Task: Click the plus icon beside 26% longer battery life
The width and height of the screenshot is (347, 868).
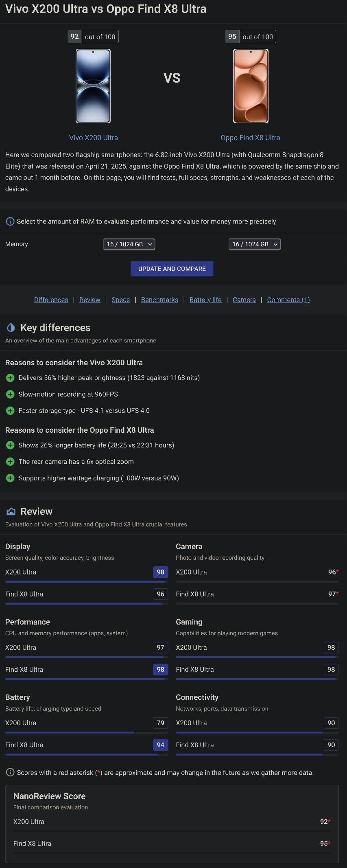Action: pos(10,445)
